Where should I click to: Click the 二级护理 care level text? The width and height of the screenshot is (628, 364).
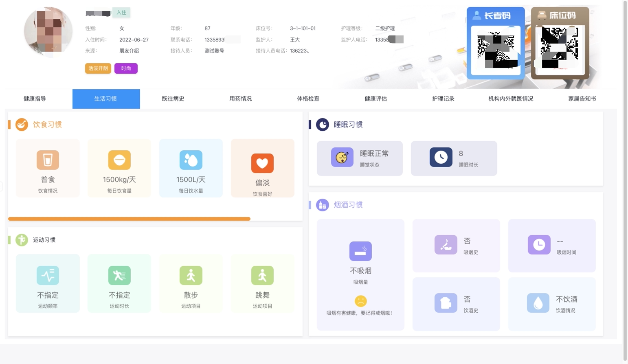(385, 29)
